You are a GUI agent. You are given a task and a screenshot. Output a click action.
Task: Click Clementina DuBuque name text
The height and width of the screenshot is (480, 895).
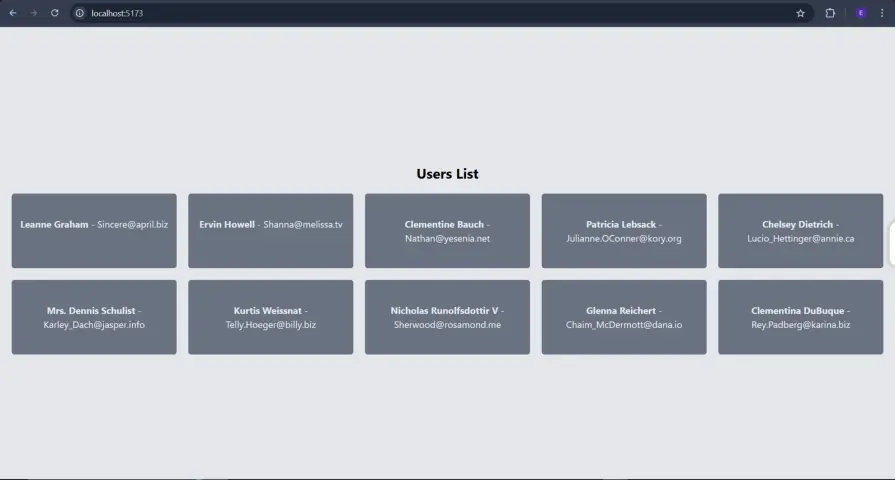point(797,310)
